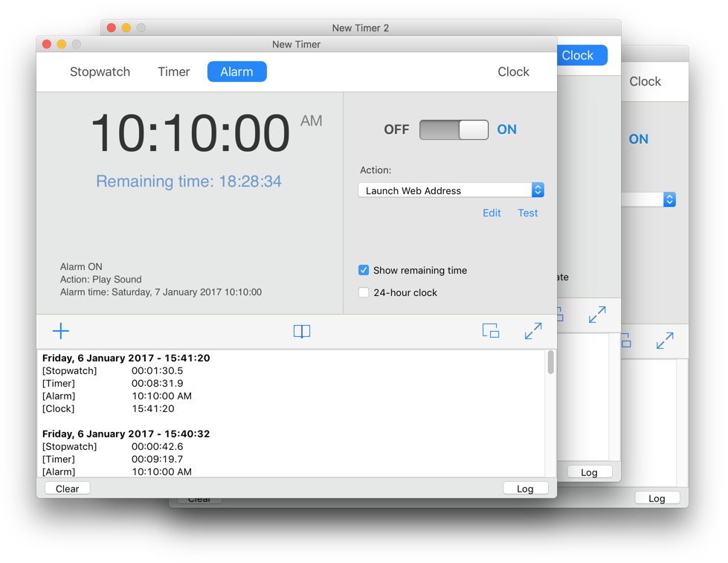Switch to the Stopwatch tab
Screen dimensions: 728x563
(100, 71)
